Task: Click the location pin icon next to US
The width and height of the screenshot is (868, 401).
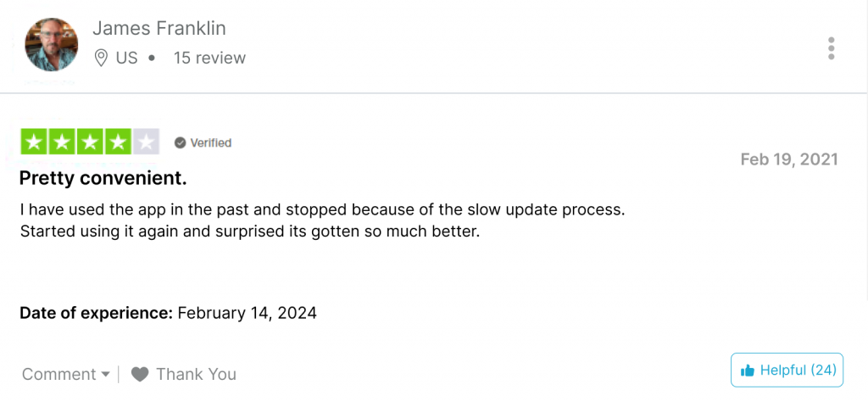Action: (101, 58)
